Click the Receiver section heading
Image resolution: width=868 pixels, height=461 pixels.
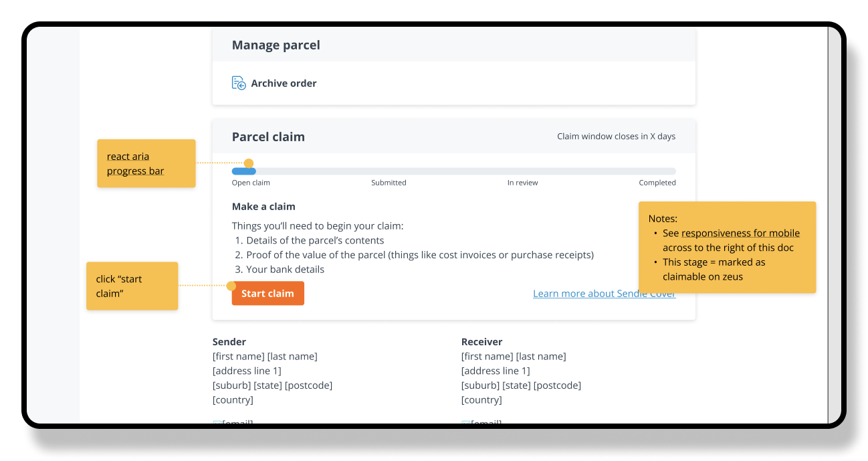tap(481, 342)
